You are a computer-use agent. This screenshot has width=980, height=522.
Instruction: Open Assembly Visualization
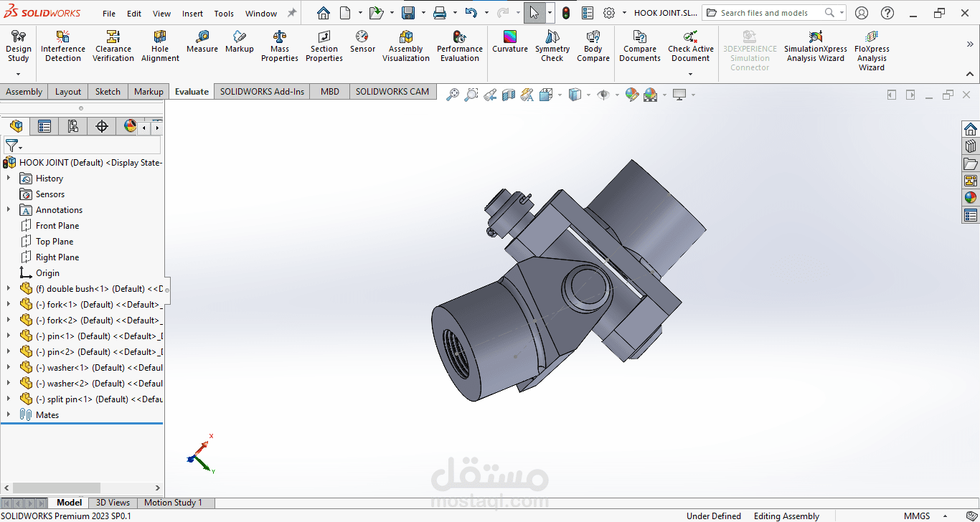(x=406, y=46)
